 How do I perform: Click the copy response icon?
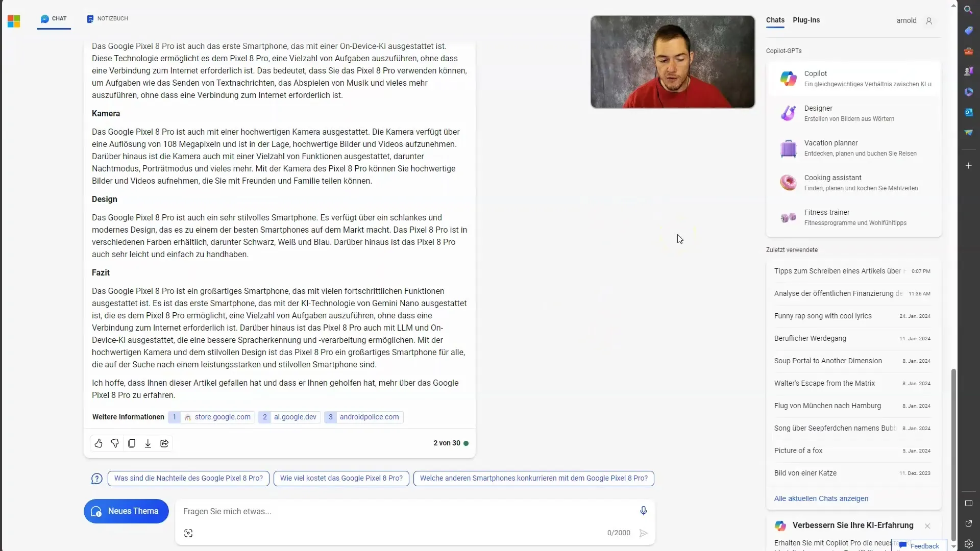[x=131, y=443]
